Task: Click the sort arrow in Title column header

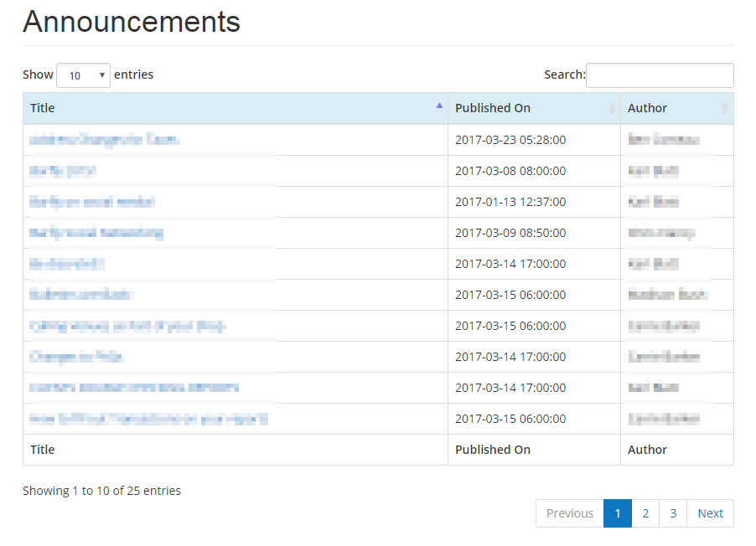Action: [x=439, y=106]
